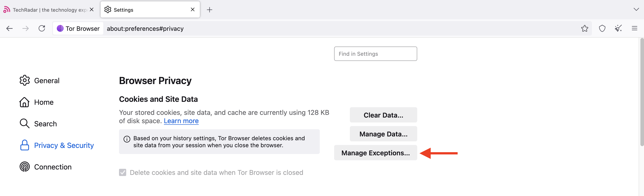Expand the list all tabs chevron
Screen dimensions: 644x196
click(636, 9)
